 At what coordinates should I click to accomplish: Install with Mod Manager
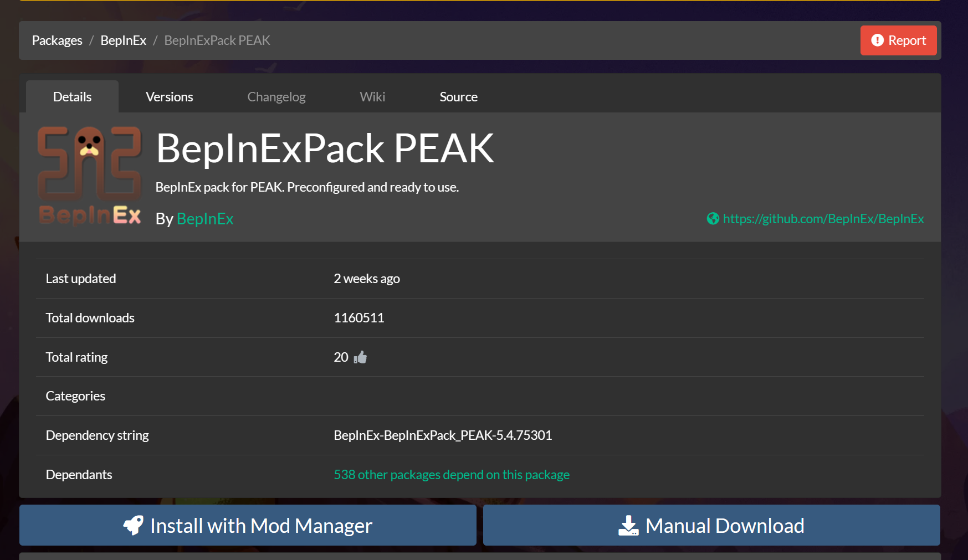pyautogui.click(x=248, y=525)
